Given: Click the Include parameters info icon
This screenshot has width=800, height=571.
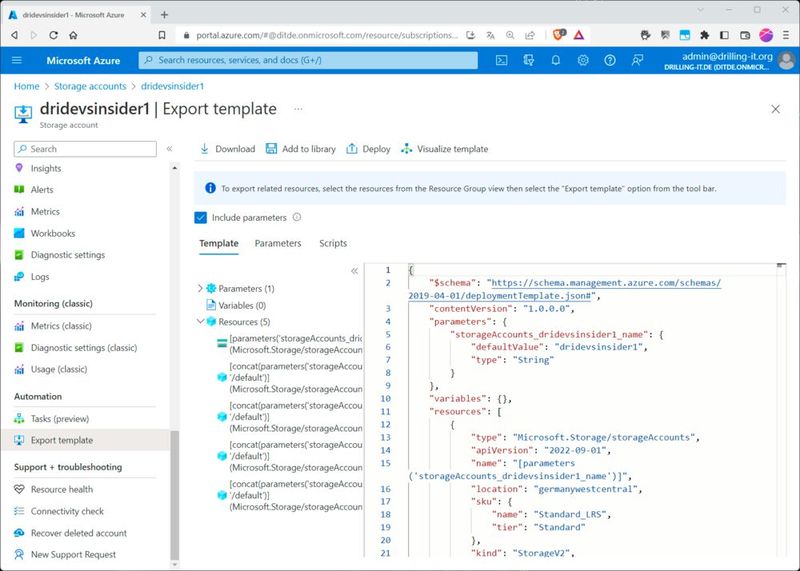Looking at the screenshot, I should pyautogui.click(x=297, y=217).
